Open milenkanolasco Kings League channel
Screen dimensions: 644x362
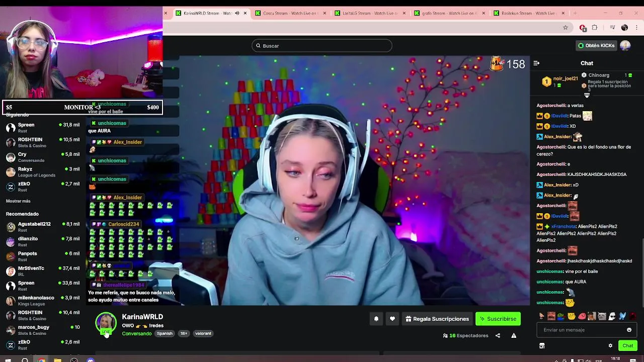coord(43,301)
